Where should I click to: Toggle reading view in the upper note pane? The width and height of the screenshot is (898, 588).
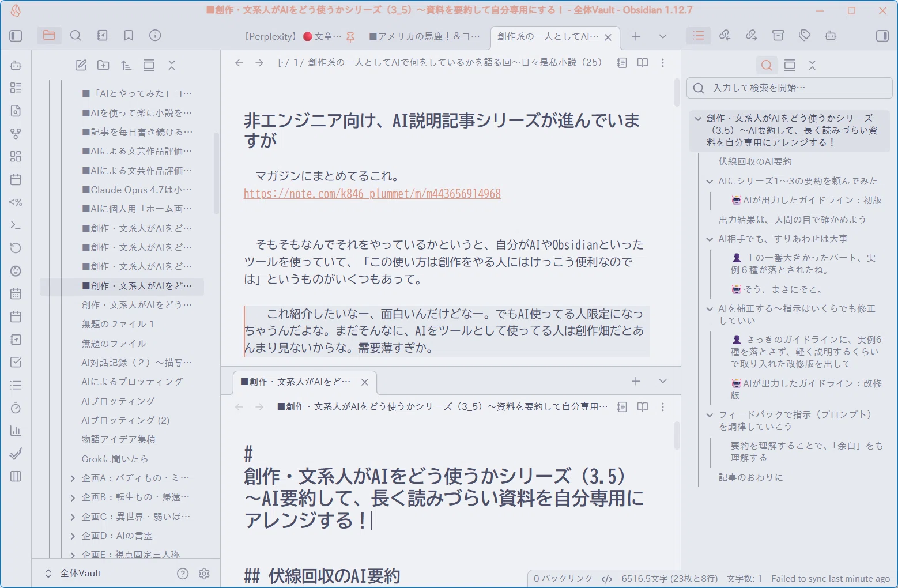(643, 63)
